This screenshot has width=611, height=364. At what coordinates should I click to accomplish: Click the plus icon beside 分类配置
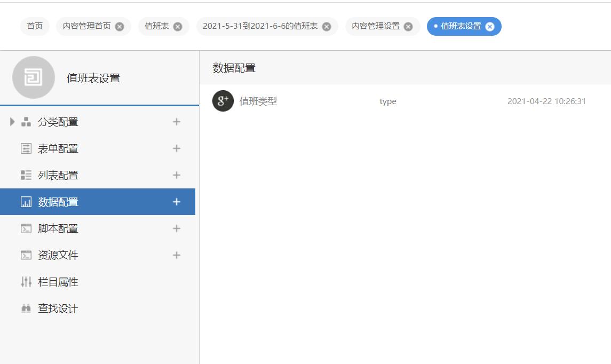(177, 122)
